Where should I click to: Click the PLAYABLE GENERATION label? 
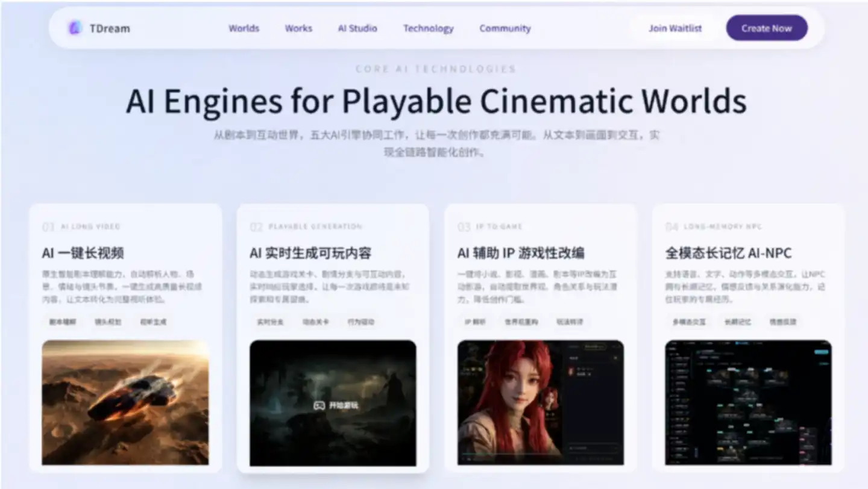[315, 226]
